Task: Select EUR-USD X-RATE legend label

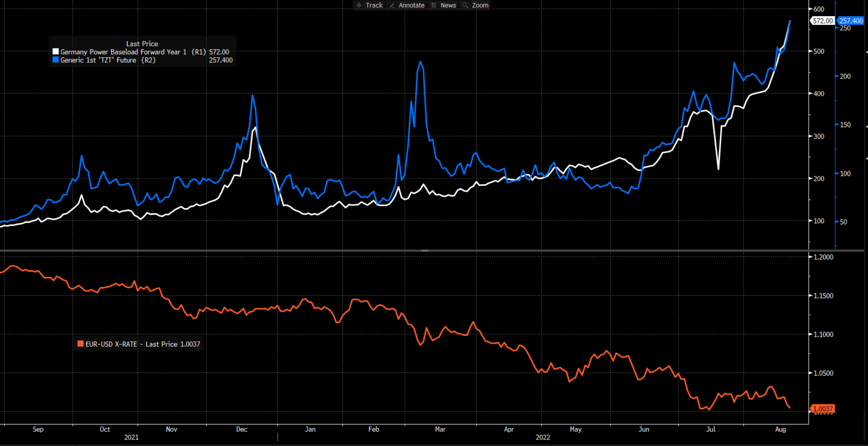Action: click(x=111, y=344)
